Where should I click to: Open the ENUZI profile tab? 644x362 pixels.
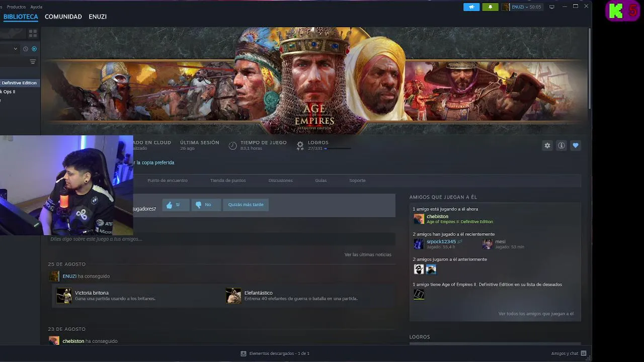click(98, 17)
